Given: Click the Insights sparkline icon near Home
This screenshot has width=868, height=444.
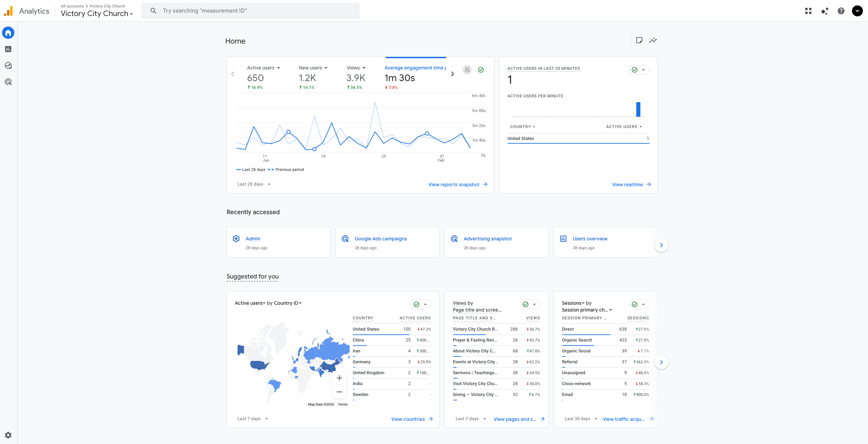Looking at the screenshot, I should (x=653, y=40).
